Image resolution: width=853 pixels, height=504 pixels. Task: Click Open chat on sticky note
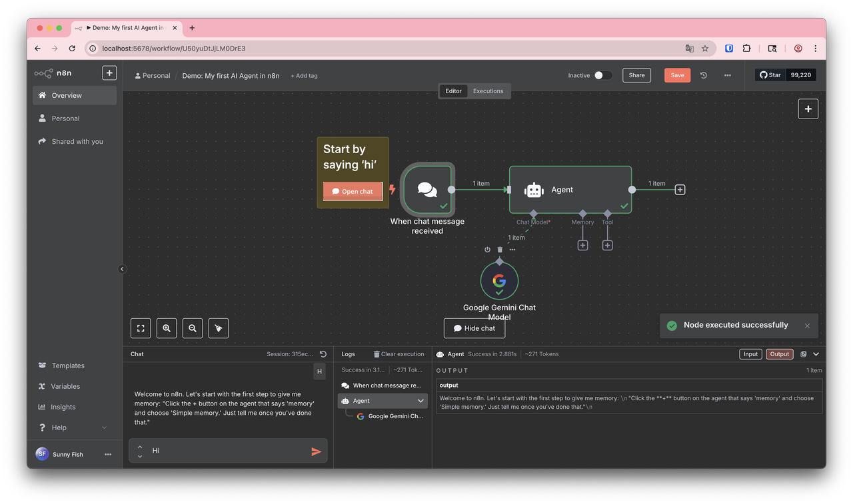[353, 191]
